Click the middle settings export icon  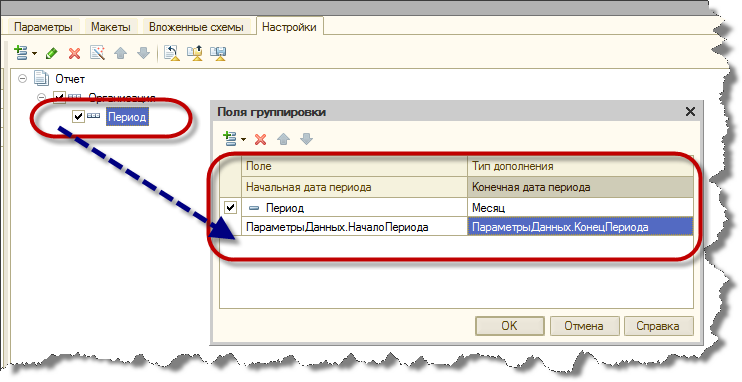tap(195, 53)
